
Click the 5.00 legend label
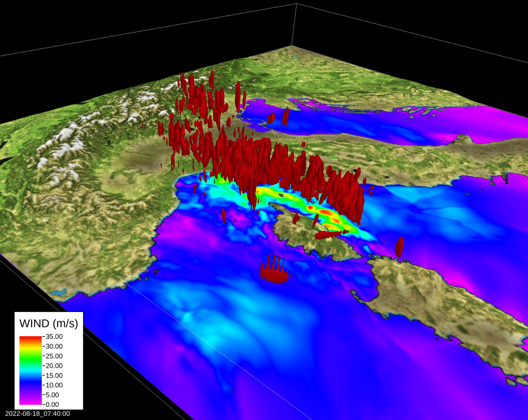tap(52, 395)
